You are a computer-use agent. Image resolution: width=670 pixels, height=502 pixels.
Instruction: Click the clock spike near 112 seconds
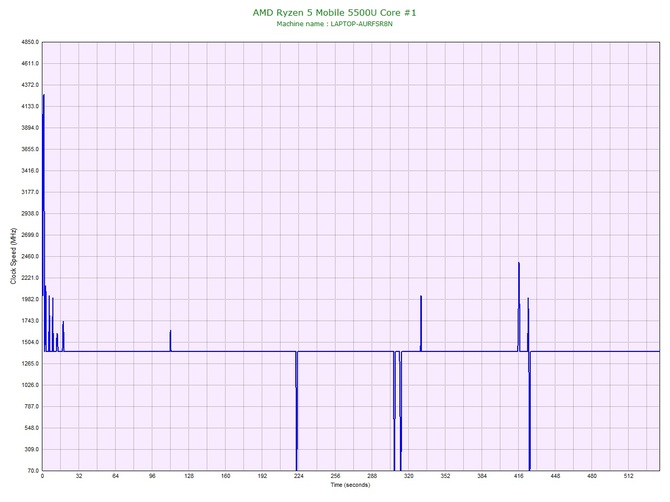click(170, 341)
